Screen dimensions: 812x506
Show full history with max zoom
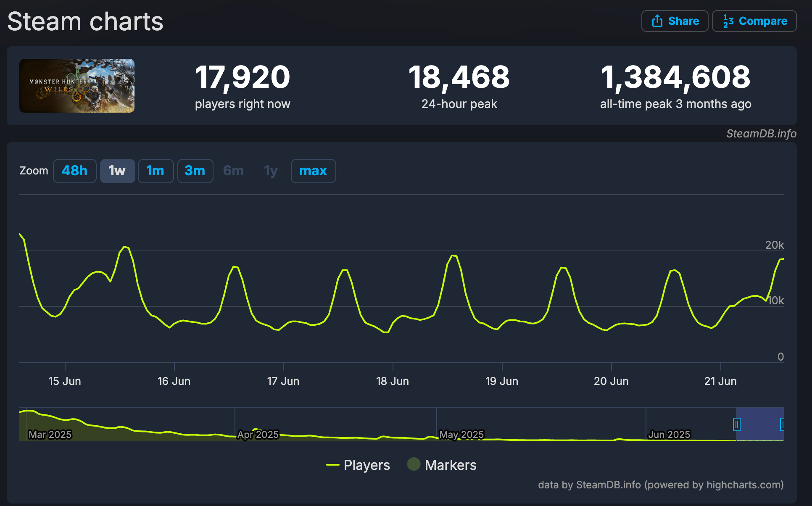(313, 171)
